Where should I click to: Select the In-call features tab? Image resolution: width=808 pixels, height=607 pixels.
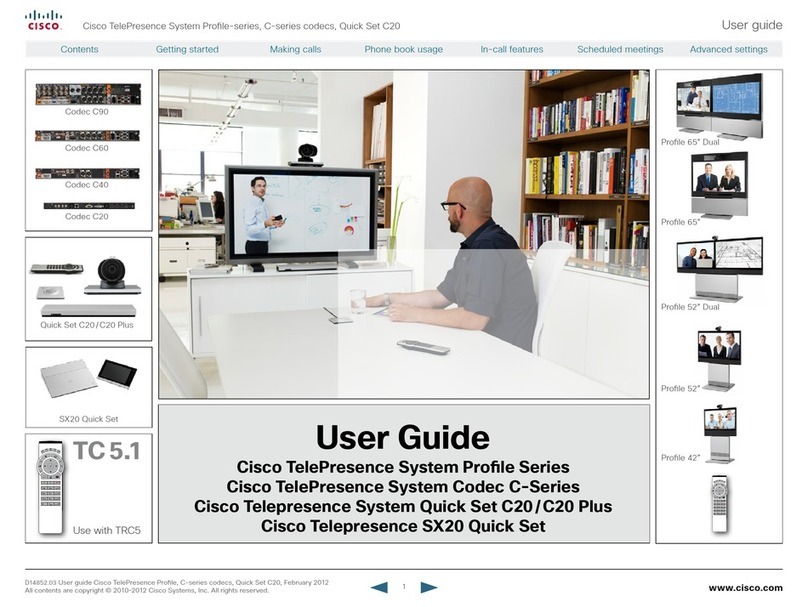click(512, 49)
